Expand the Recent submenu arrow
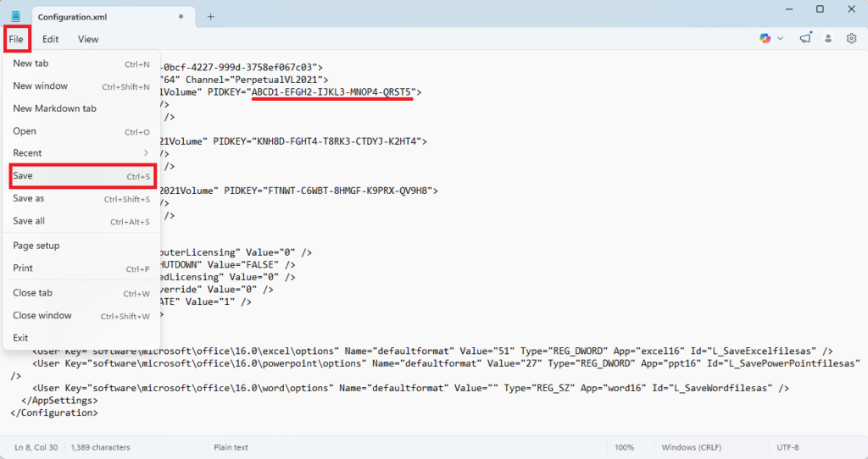This screenshot has height=459, width=868. (x=146, y=152)
